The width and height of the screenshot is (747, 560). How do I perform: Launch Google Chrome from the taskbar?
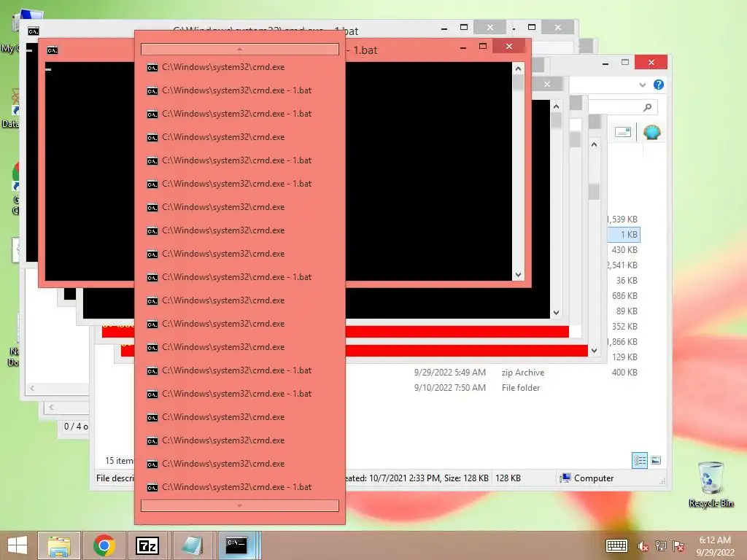[x=104, y=545]
